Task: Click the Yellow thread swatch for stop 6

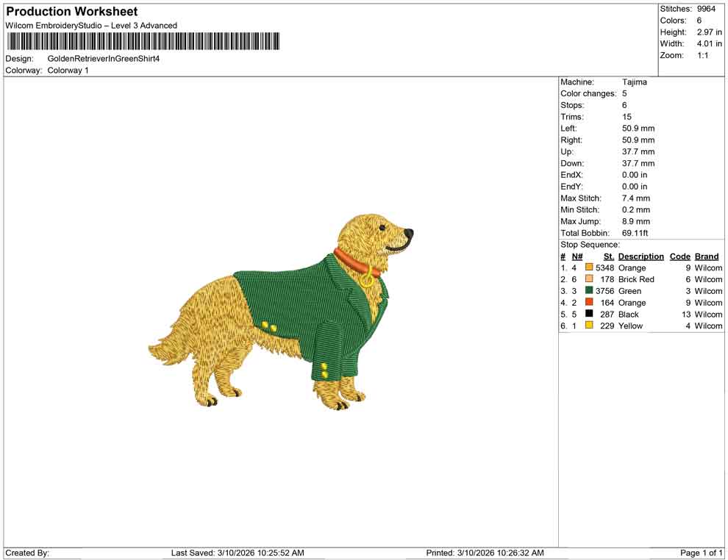Action: (588, 326)
